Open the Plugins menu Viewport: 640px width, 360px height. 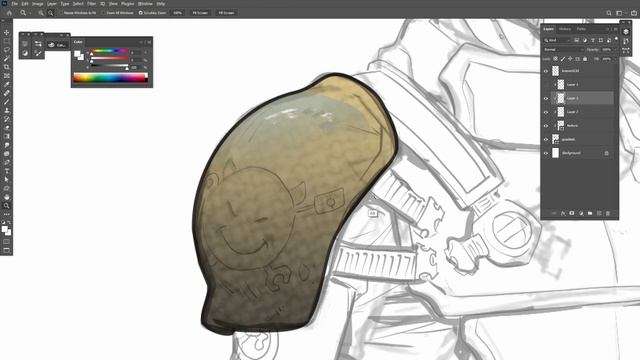(127, 4)
